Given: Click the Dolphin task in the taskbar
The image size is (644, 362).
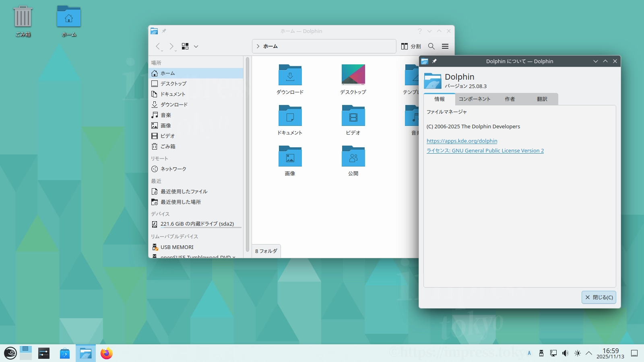Looking at the screenshot, I should [x=86, y=353].
